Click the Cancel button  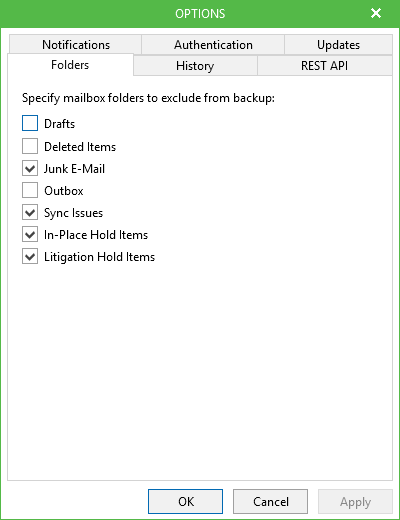[270, 501]
